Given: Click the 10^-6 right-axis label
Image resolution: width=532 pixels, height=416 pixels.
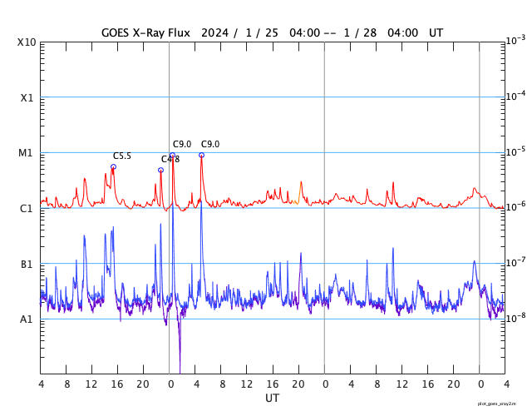Looking at the screenshot, I should 516,206.
